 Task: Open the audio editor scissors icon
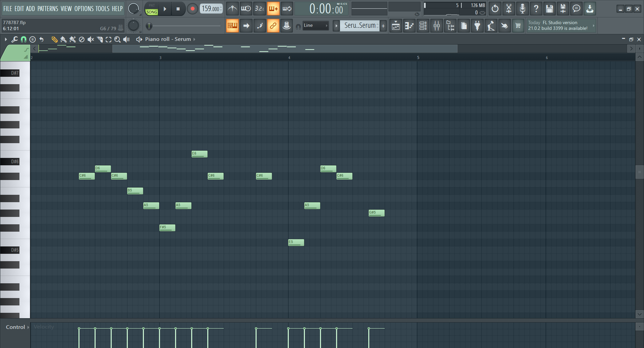(509, 9)
